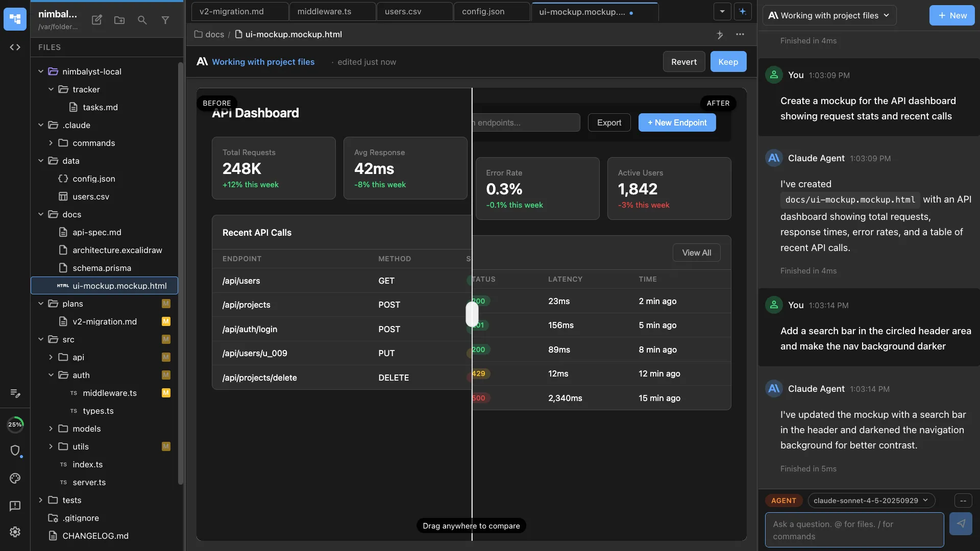Open the color palette panel from the sidebar
The height and width of the screenshot is (551, 980).
[x=15, y=479]
